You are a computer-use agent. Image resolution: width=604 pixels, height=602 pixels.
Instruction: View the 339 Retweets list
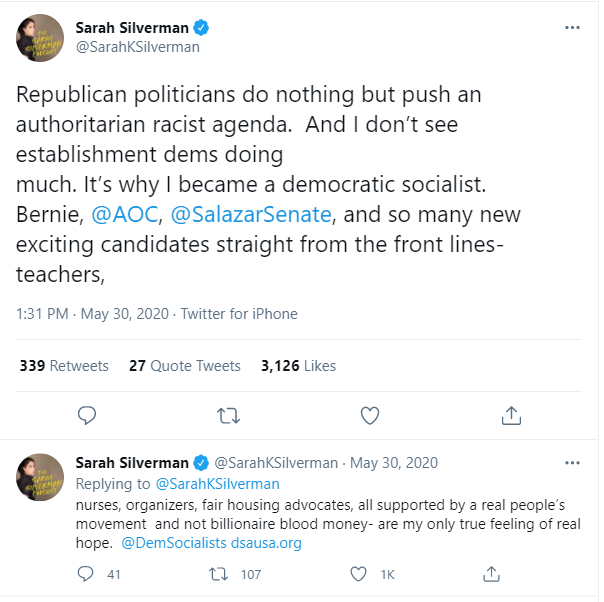click(64, 366)
